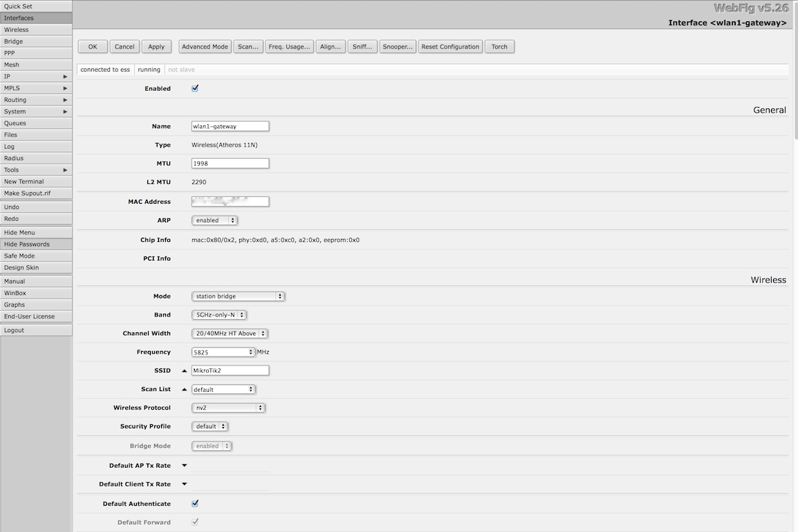Expand Default AP Tx Rate arrow
This screenshot has height=532, width=798.
[x=184, y=466]
